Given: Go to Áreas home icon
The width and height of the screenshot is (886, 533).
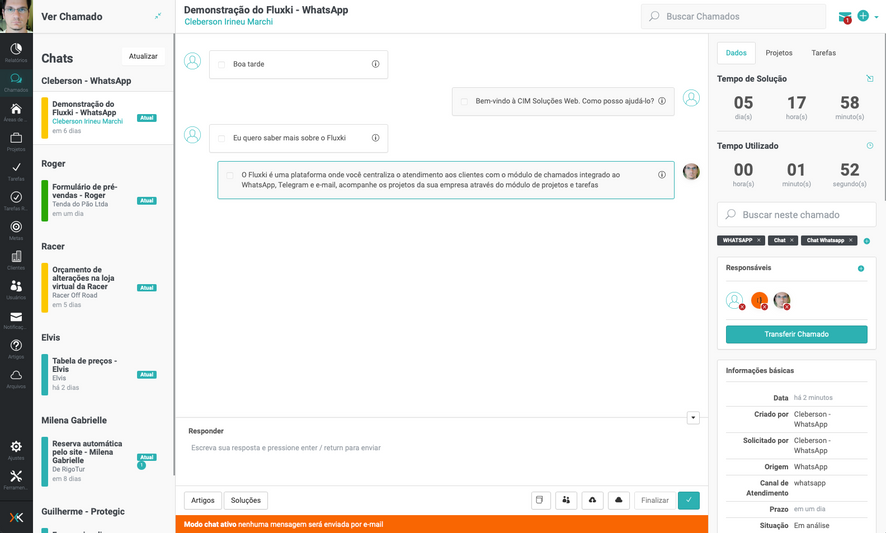Looking at the screenshot, I should point(16,111).
